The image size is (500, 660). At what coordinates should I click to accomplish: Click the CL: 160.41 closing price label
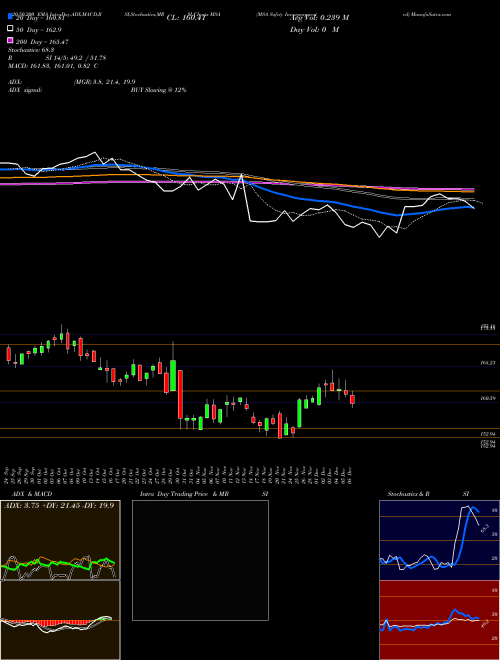[186, 18]
